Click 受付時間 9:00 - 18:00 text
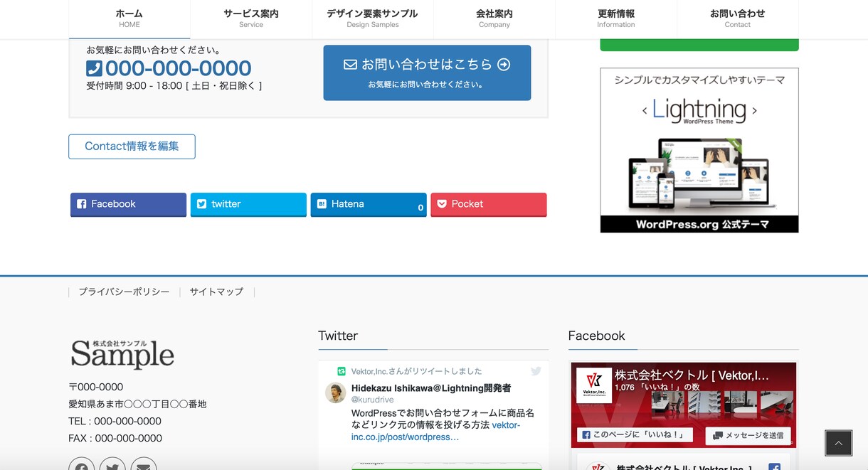 pyautogui.click(x=174, y=85)
